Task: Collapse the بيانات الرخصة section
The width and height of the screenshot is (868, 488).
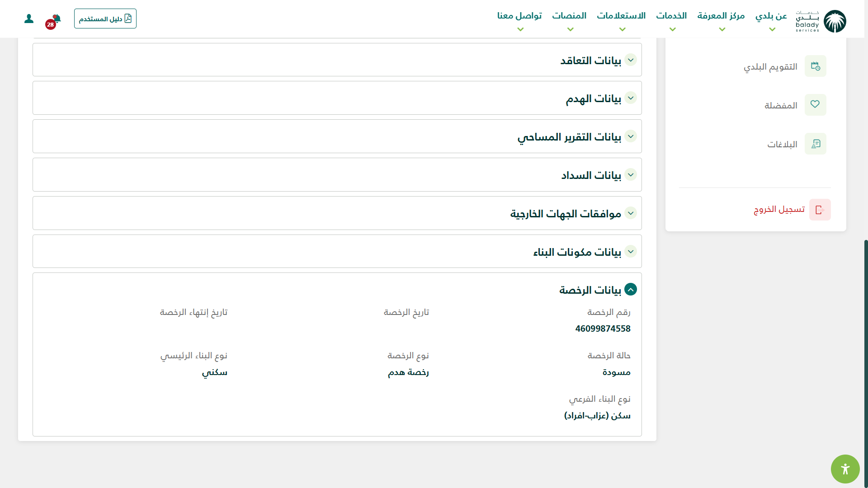Action: pos(630,289)
